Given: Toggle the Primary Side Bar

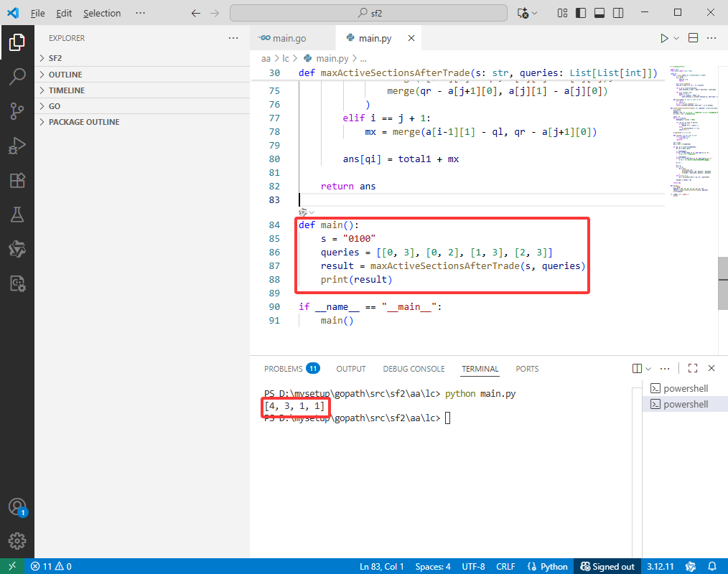Looking at the screenshot, I should coord(581,13).
